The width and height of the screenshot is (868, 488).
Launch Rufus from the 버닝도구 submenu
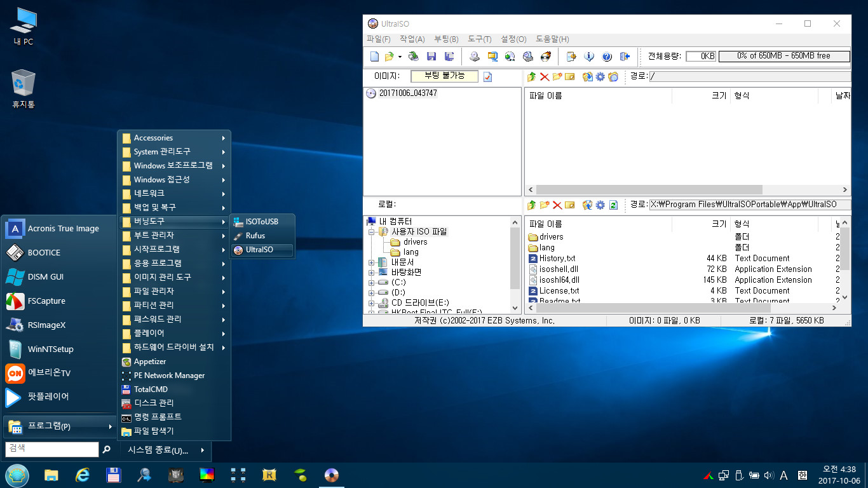(262, 236)
